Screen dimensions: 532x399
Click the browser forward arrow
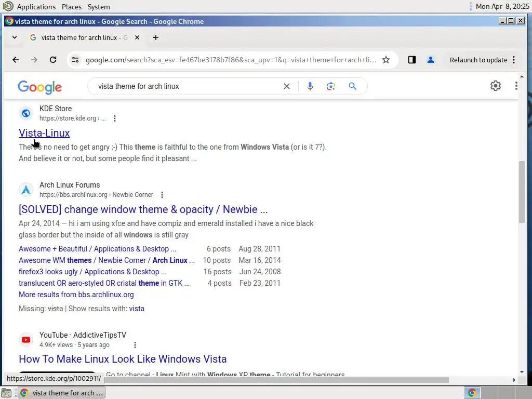coord(34,60)
